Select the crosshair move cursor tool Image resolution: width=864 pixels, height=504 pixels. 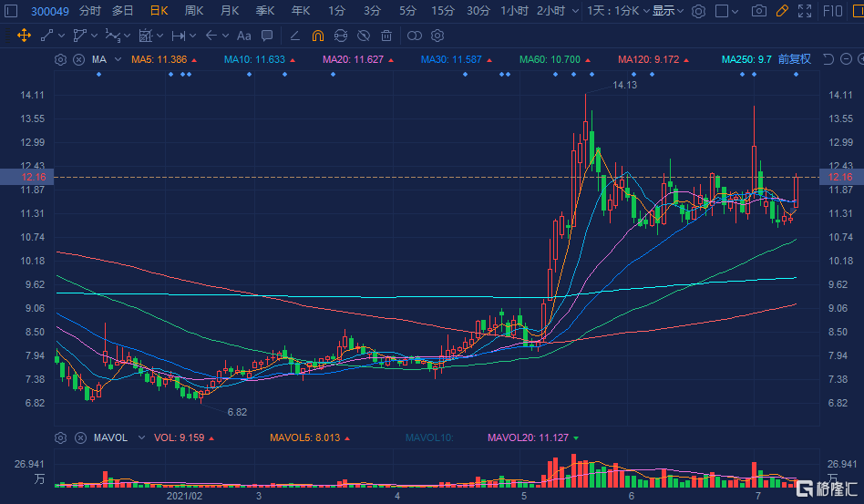click(x=22, y=36)
